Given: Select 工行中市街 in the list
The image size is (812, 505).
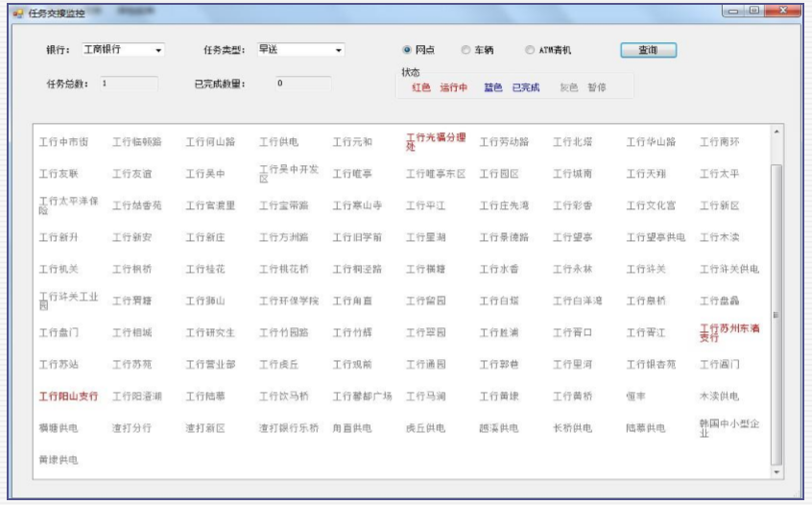Looking at the screenshot, I should (x=63, y=142).
